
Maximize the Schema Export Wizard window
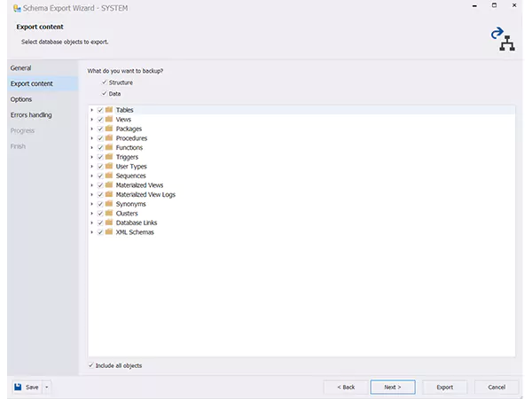coord(495,5)
